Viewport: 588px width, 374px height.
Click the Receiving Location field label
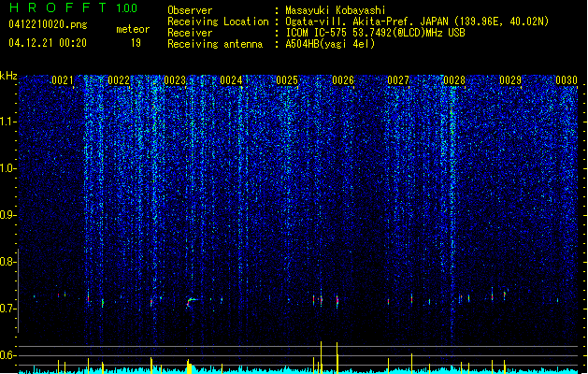218,22
